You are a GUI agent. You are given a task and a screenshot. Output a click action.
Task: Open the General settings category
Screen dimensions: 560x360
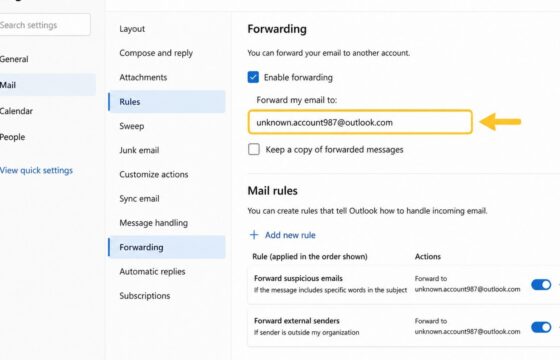(x=14, y=59)
